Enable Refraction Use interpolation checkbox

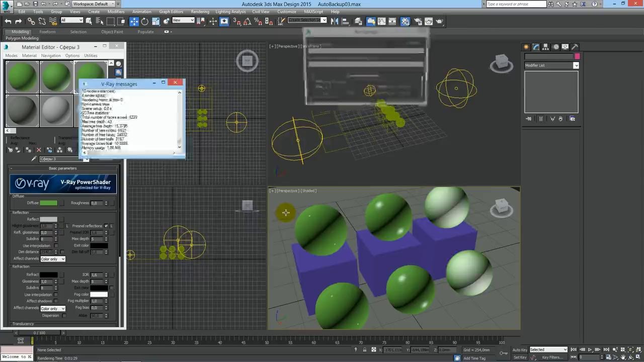pos(56,295)
